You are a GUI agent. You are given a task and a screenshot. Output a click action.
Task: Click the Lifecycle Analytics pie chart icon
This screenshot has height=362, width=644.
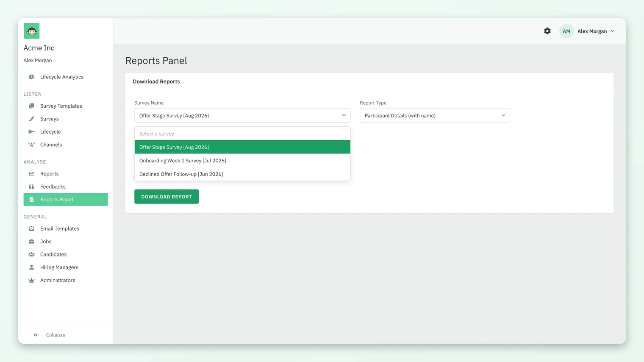click(x=31, y=77)
